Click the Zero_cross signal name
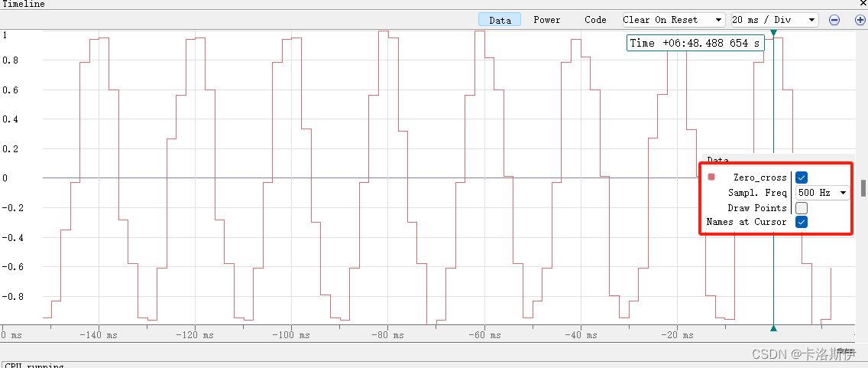 759,178
